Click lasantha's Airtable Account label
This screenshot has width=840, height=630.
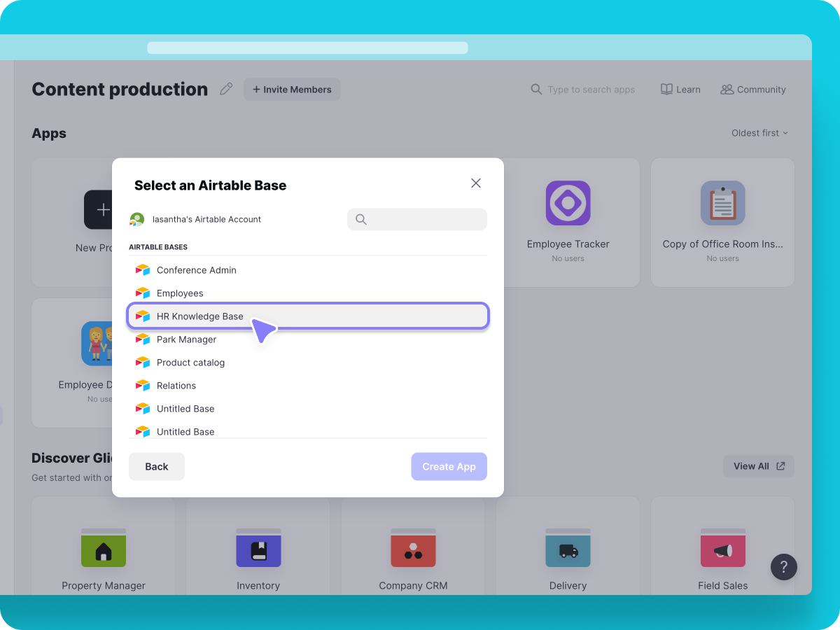(x=206, y=220)
